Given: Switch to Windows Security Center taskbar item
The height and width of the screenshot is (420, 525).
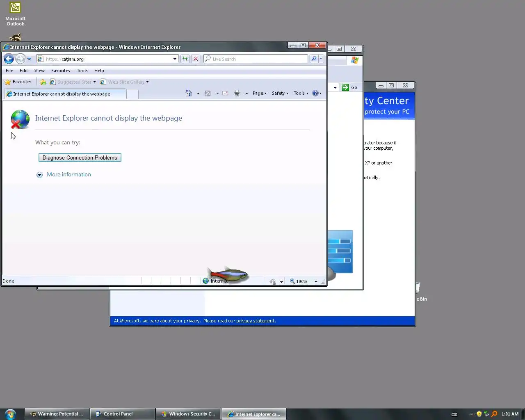Looking at the screenshot, I should [x=188, y=414].
